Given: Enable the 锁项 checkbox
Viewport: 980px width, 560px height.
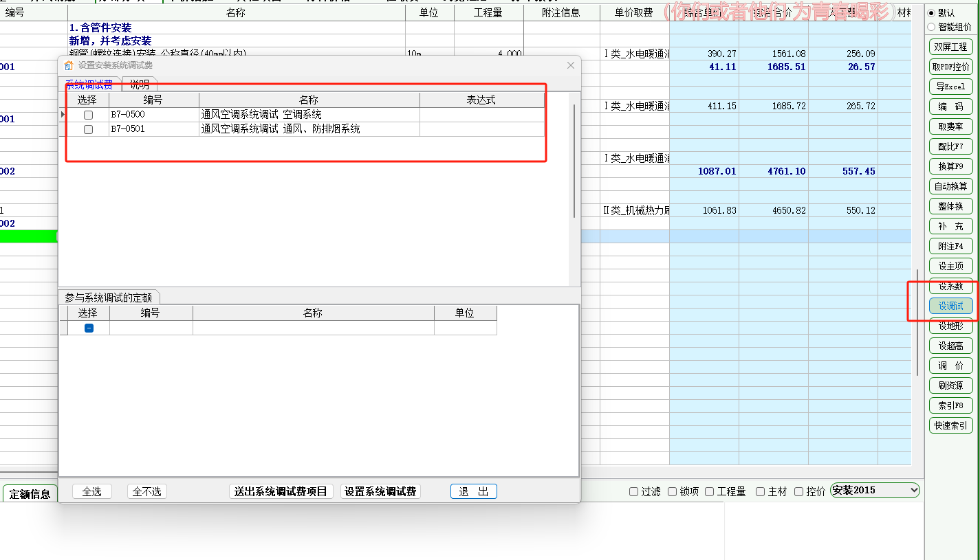Looking at the screenshot, I should click(673, 491).
